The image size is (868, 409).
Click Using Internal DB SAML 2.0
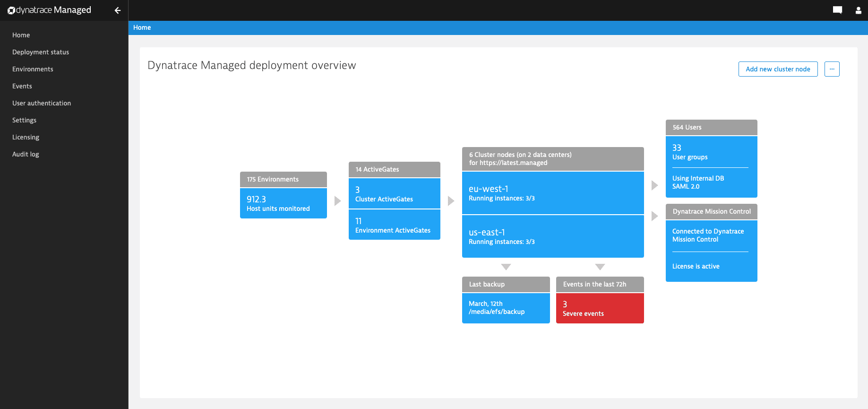tap(698, 182)
